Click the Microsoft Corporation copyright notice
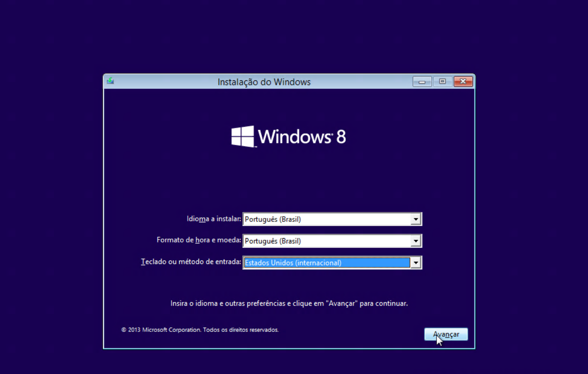This screenshot has height=374, width=588. pos(200,330)
